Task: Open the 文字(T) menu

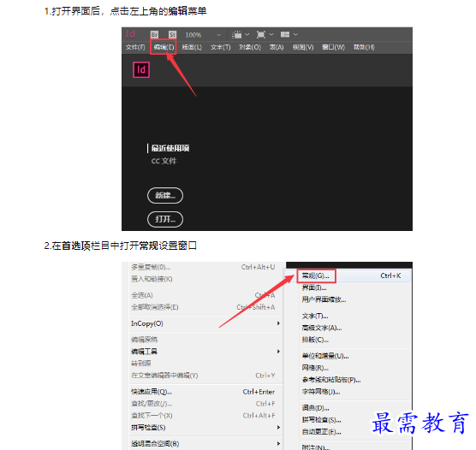Action: coord(220,47)
